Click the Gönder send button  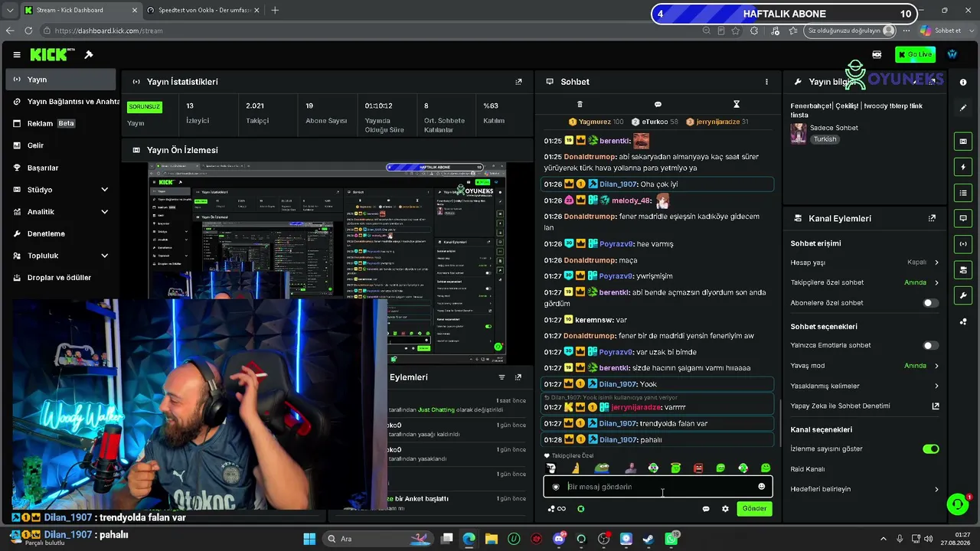click(x=754, y=509)
